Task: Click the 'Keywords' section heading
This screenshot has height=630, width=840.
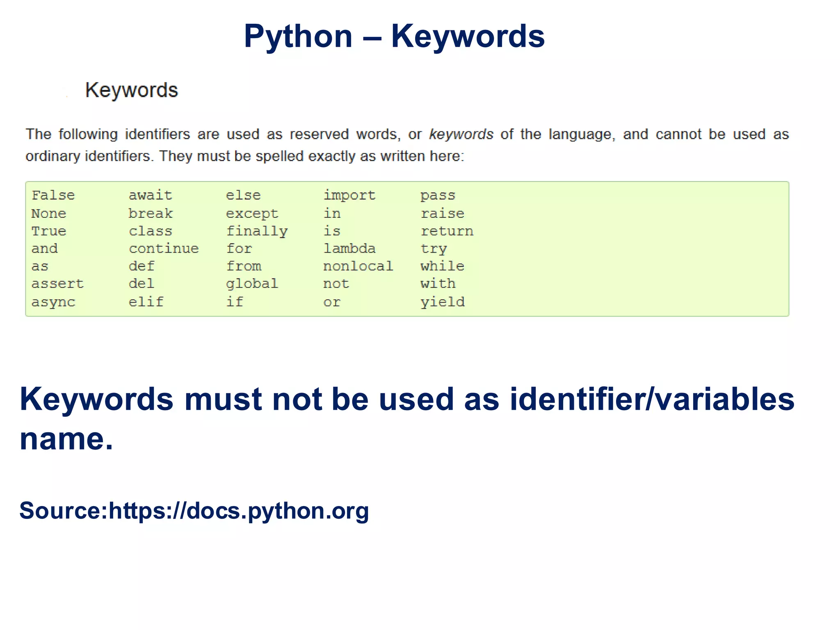Action: tap(131, 90)
